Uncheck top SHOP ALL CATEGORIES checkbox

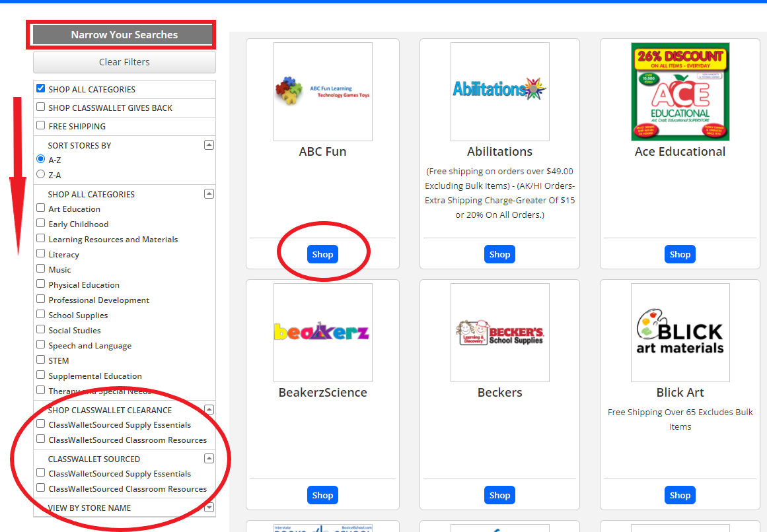(40, 88)
